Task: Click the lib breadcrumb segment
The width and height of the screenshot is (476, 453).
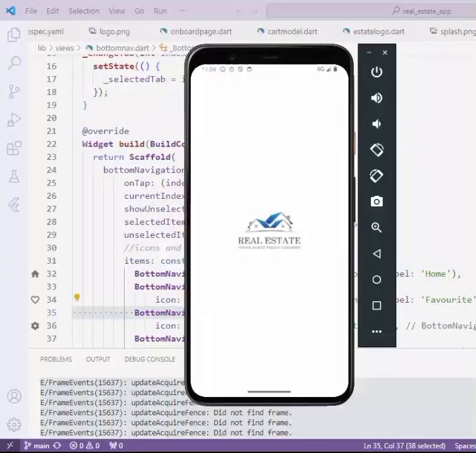Action: point(42,48)
